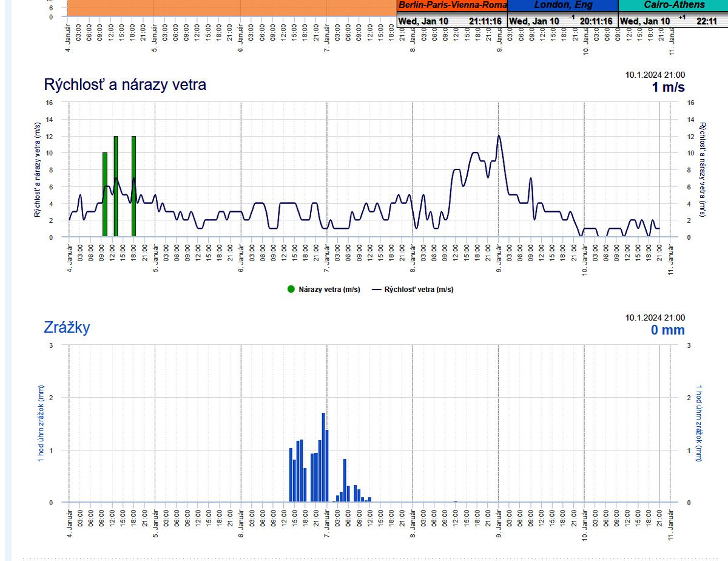The image size is (728, 561).
Task: Click the 12 m/s wind speed peak
Action: (499, 137)
